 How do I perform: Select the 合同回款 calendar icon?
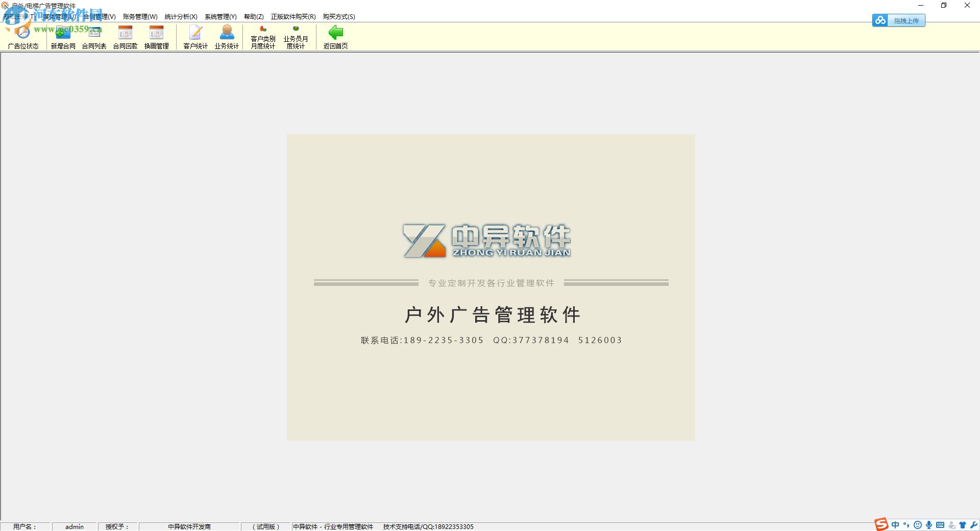point(125,36)
